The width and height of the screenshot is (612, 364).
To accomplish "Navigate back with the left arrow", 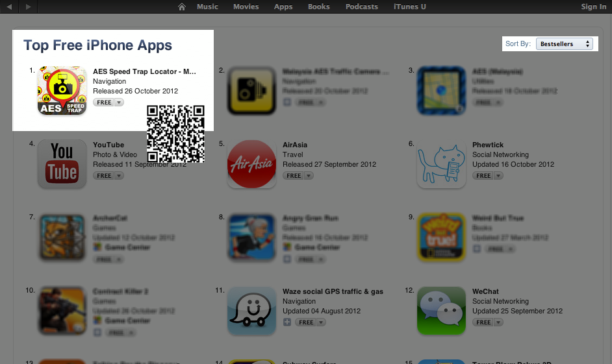I will click(9, 6).
